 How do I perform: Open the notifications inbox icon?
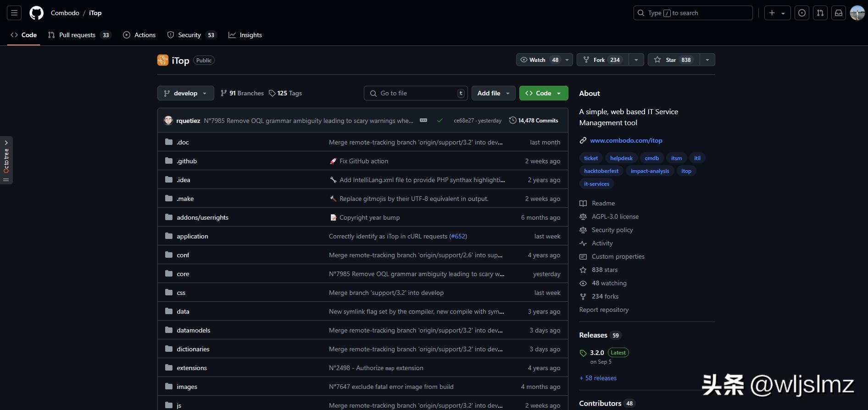point(838,13)
